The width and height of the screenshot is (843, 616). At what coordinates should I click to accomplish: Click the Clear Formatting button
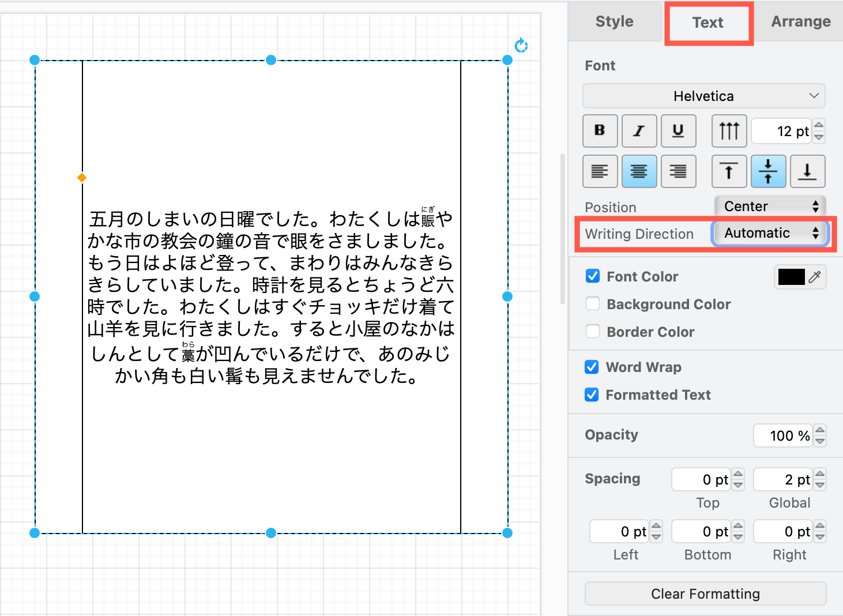click(705, 594)
